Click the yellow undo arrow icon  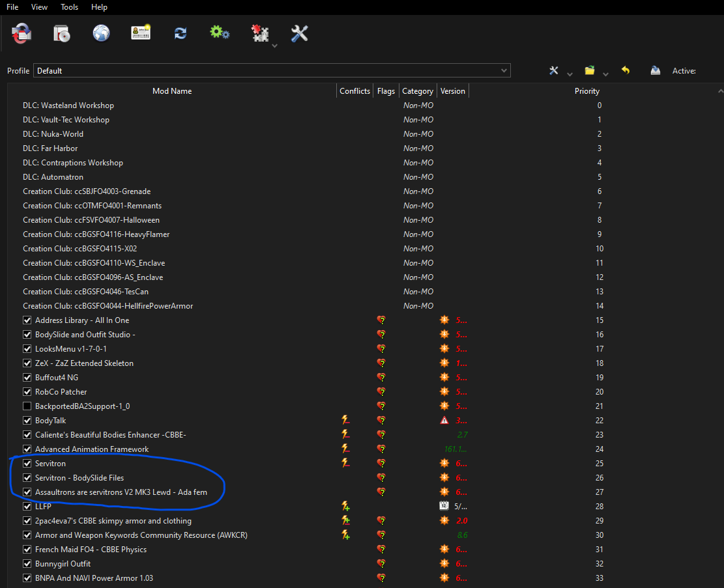pyautogui.click(x=626, y=70)
